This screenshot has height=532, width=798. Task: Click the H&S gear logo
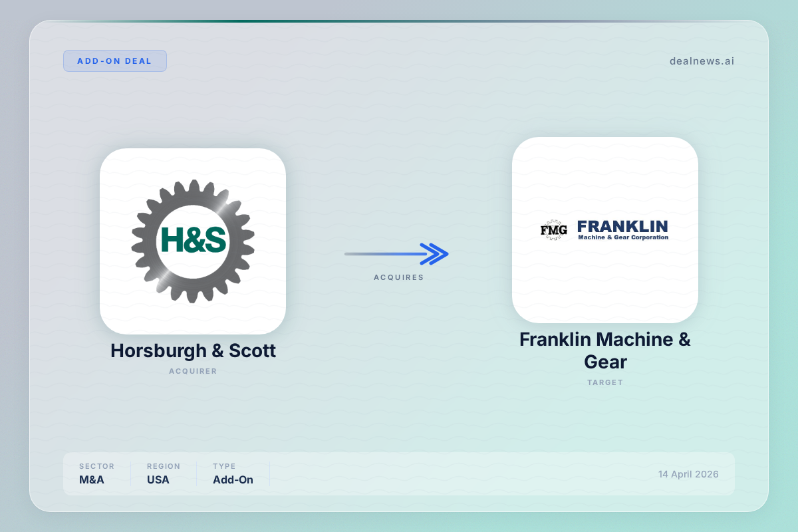193,241
